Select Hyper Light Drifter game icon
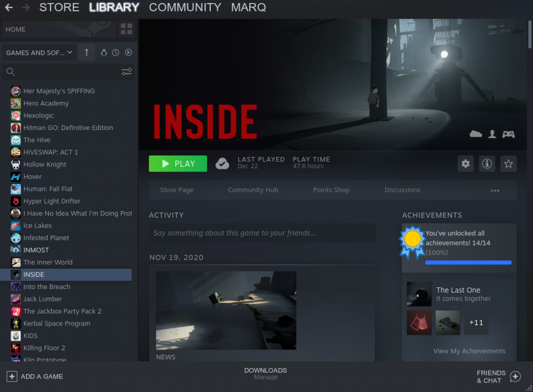Viewport: 533px width, 392px height. coord(16,201)
